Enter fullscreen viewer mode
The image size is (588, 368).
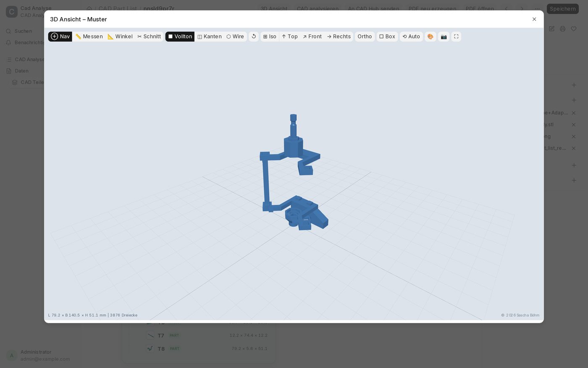point(456,37)
